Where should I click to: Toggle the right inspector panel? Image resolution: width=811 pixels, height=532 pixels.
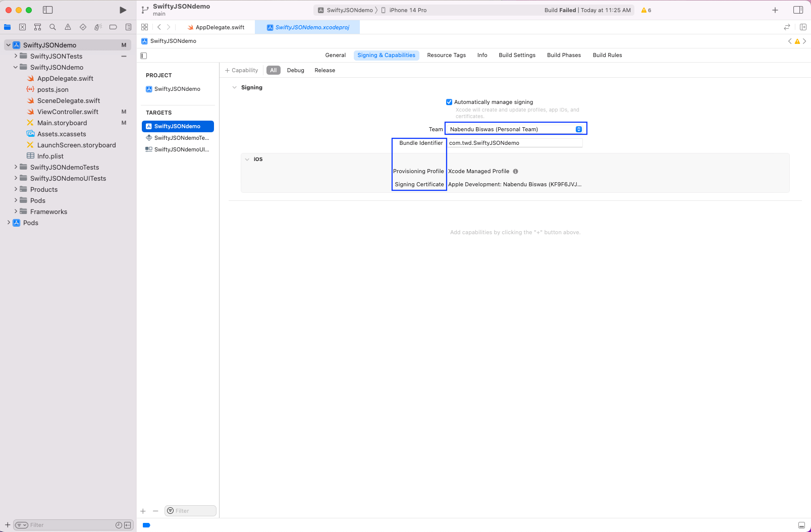pos(798,10)
